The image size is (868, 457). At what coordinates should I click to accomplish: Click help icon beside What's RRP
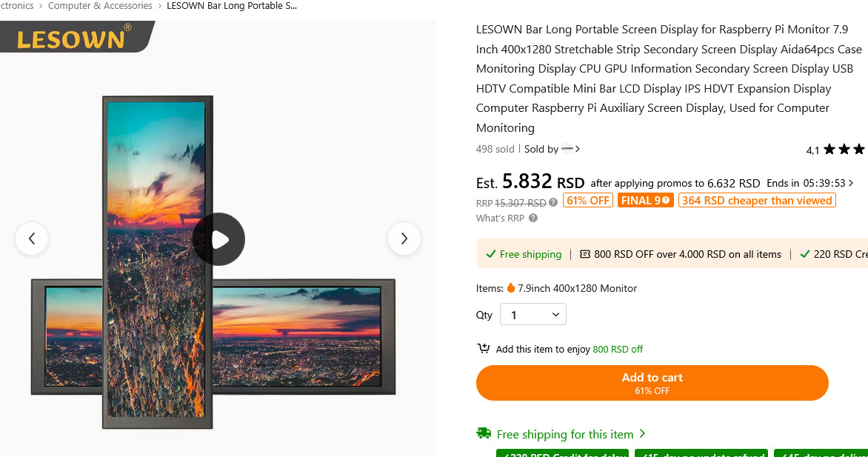(533, 219)
